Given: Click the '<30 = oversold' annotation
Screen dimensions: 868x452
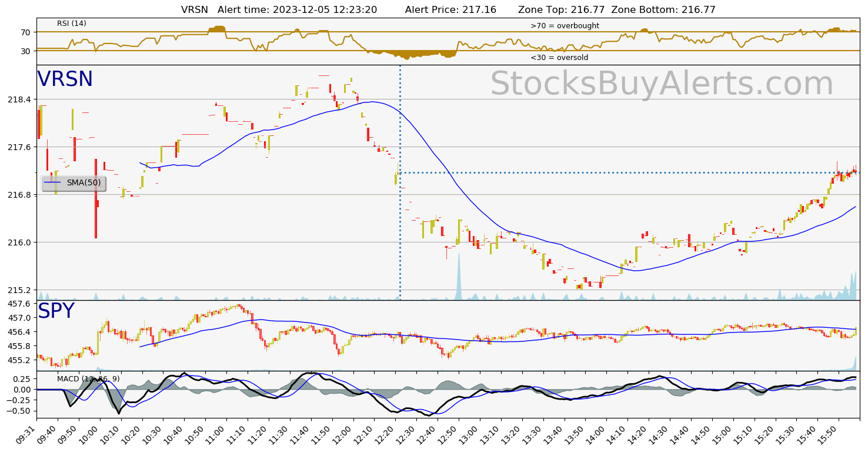Looking at the screenshot, I should coord(559,58).
